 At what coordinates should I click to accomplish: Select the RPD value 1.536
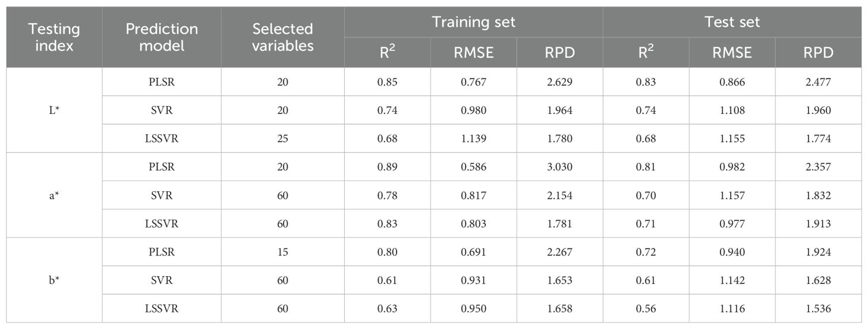818,309
